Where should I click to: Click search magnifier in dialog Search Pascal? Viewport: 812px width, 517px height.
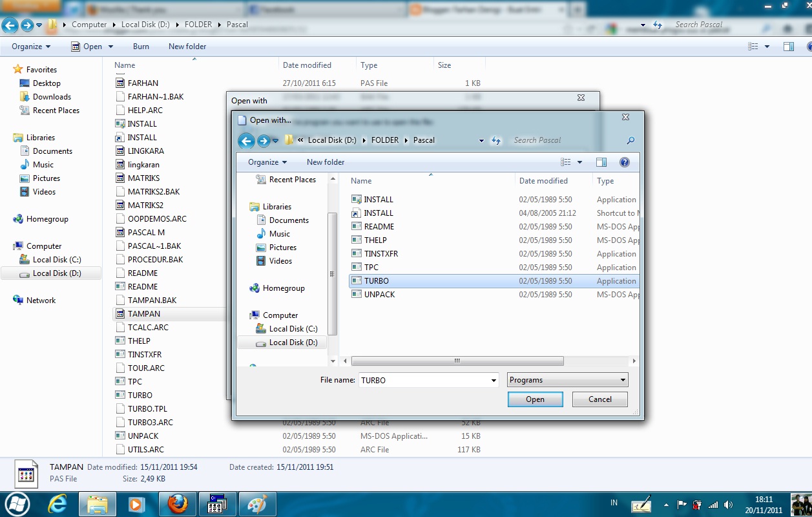point(630,140)
